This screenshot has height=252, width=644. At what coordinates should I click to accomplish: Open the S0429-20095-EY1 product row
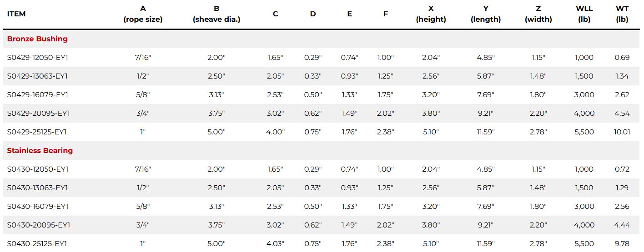click(38, 114)
